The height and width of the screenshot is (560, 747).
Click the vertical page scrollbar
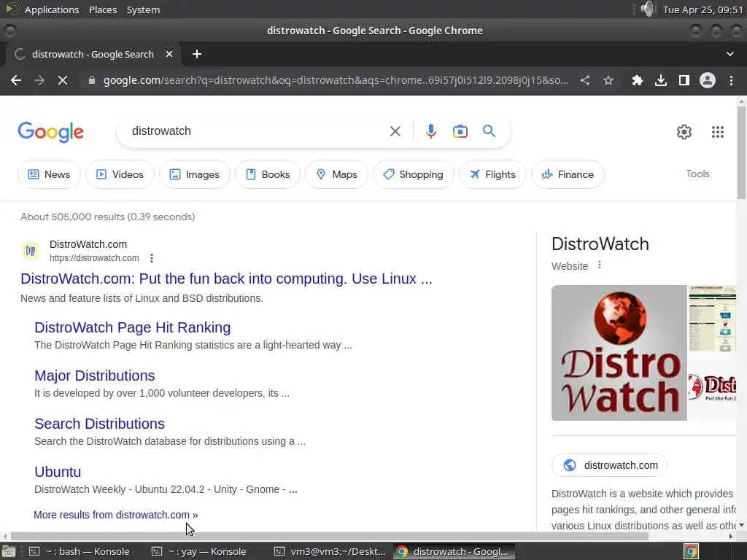pos(741,153)
